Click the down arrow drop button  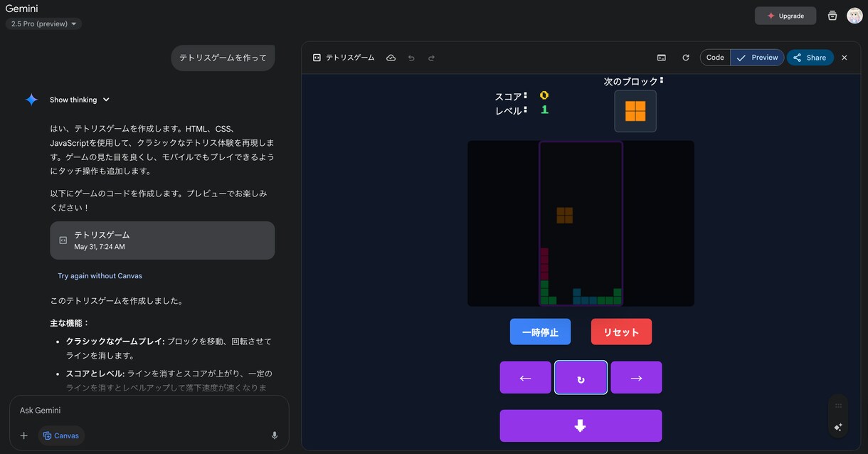pyautogui.click(x=581, y=426)
